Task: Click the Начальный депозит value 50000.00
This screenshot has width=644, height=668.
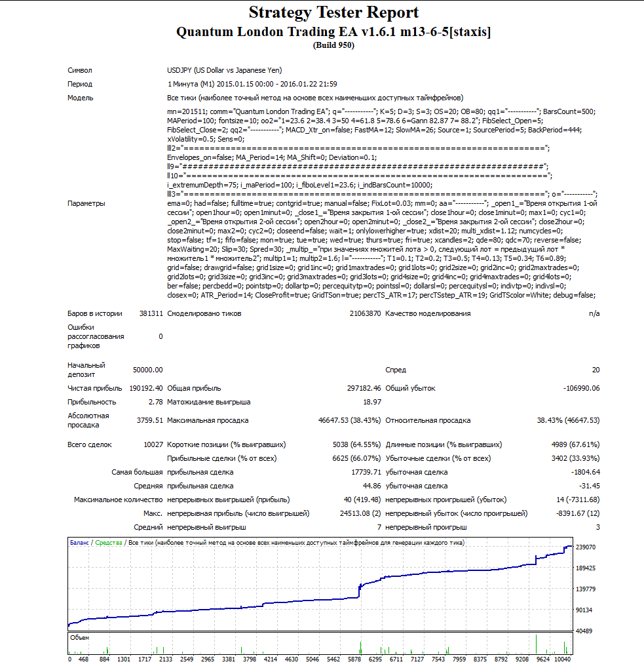Action: (x=147, y=370)
